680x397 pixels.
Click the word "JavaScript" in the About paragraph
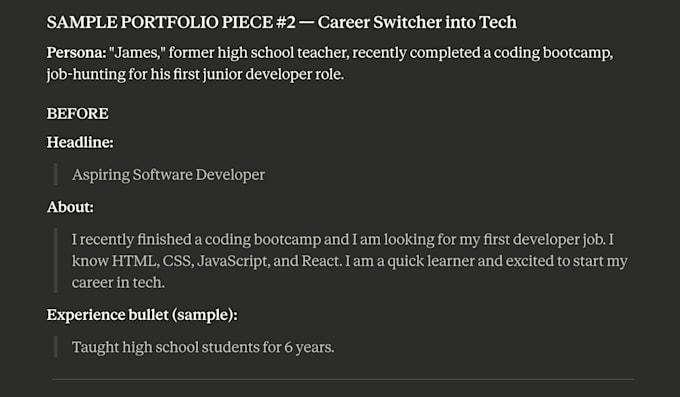[x=232, y=262]
